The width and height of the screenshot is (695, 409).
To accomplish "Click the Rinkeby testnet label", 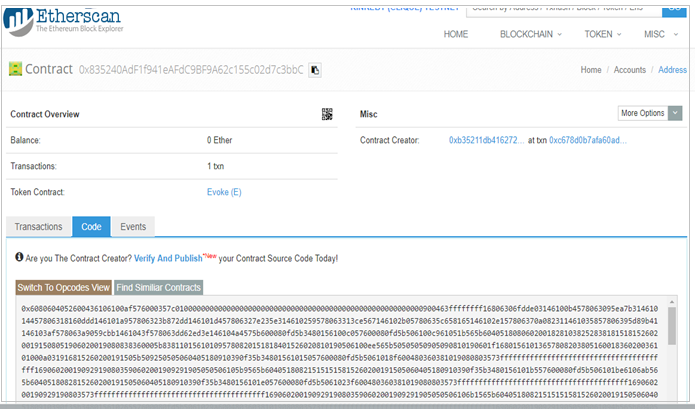I will (x=404, y=8).
